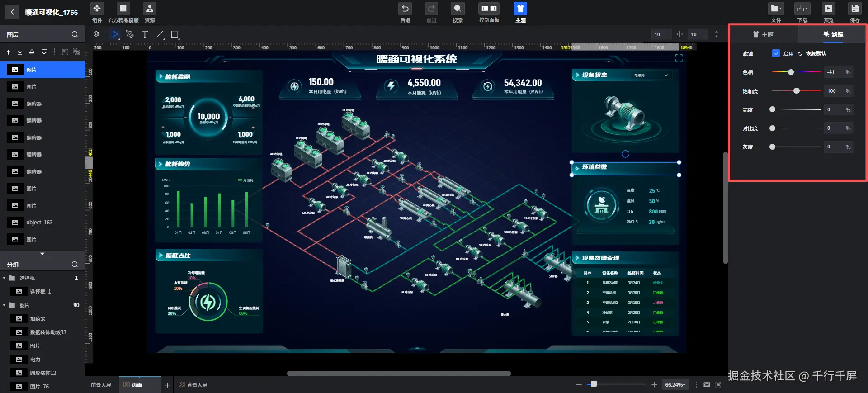Toggle fullscreen icon on dashboard canvas
The image size is (868, 393).
(x=679, y=58)
